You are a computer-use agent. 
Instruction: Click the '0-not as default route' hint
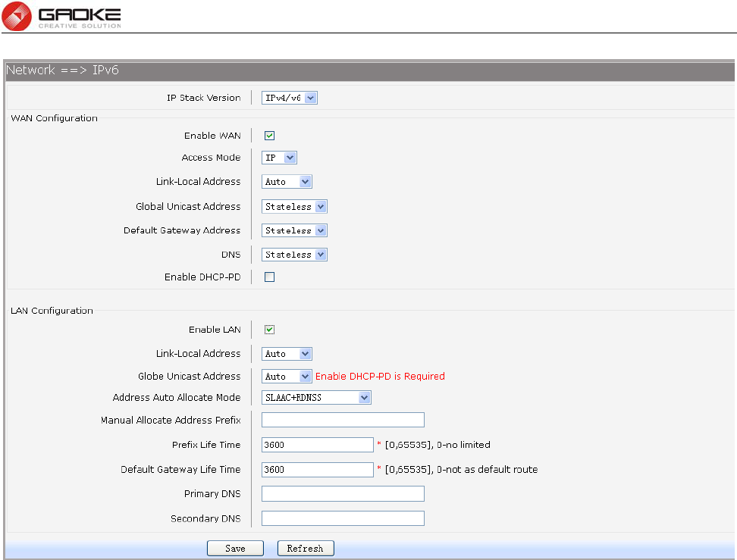pos(487,470)
